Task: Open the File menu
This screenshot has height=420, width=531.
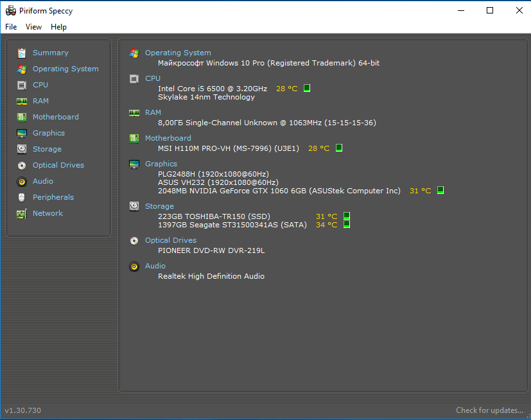Action: coord(11,27)
